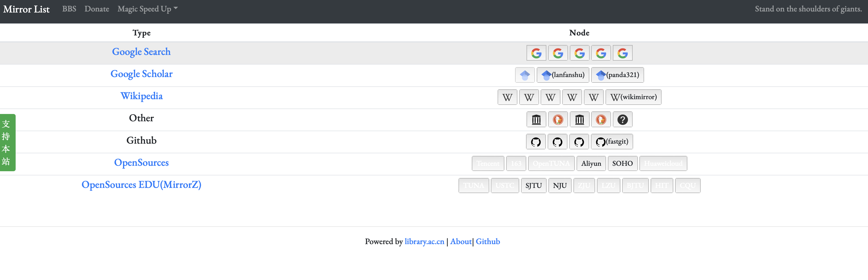
Task: Open the lanfanshu Google Scholar mirror
Action: pyautogui.click(x=563, y=75)
